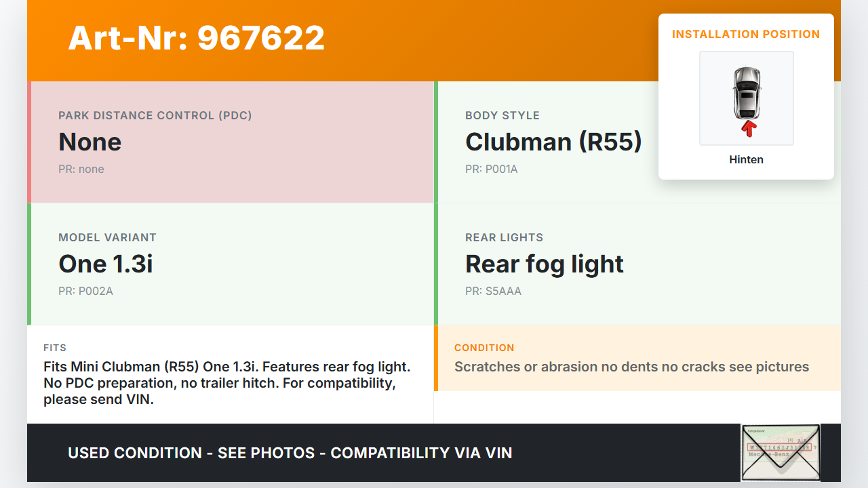
Task: Click the Art-Nr: 967622 heading
Action: pos(197,38)
